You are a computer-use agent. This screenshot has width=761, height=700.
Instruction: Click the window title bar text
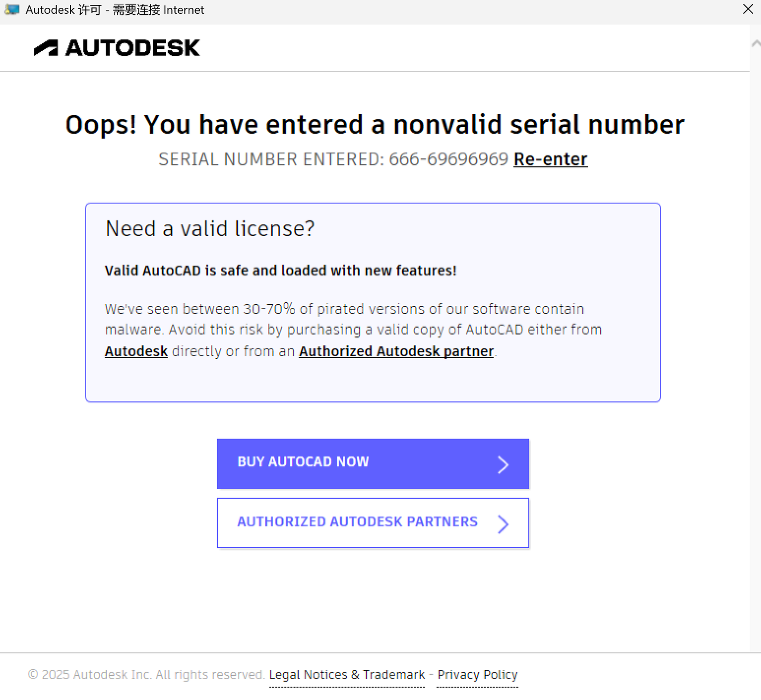click(x=115, y=10)
